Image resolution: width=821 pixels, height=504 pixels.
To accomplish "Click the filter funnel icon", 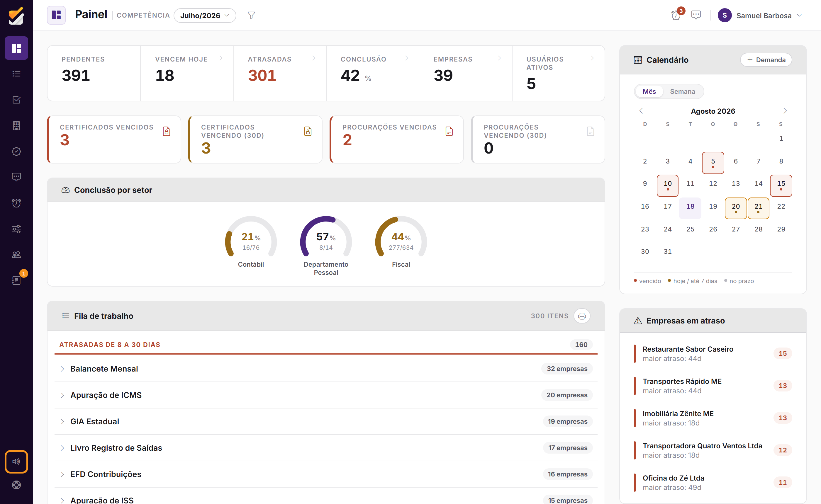I will tap(252, 15).
